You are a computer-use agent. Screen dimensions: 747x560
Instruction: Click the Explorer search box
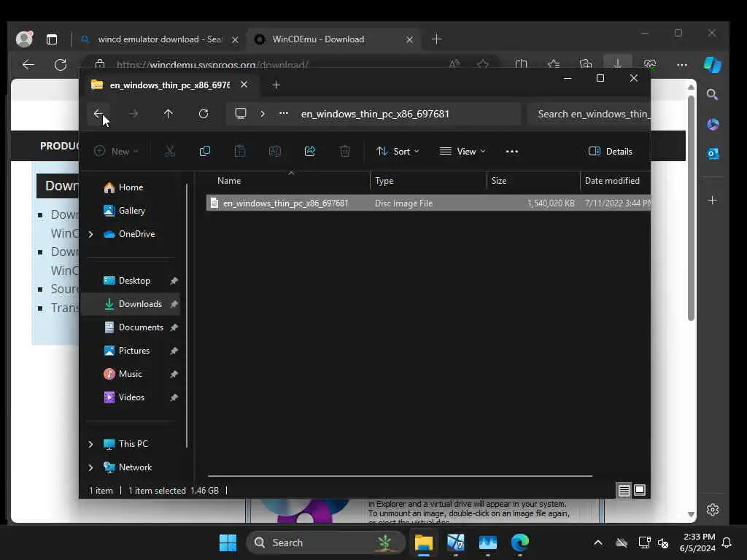pyautogui.click(x=589, y=114)
